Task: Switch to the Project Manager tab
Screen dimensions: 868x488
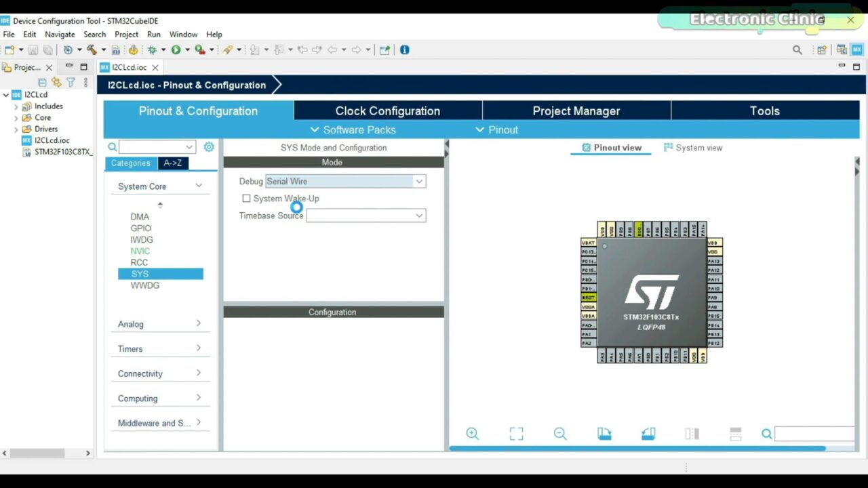Action: (576, 110)
